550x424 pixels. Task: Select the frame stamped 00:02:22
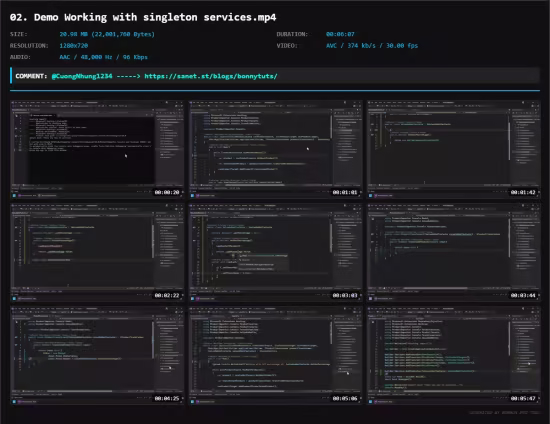coord(97,252)
